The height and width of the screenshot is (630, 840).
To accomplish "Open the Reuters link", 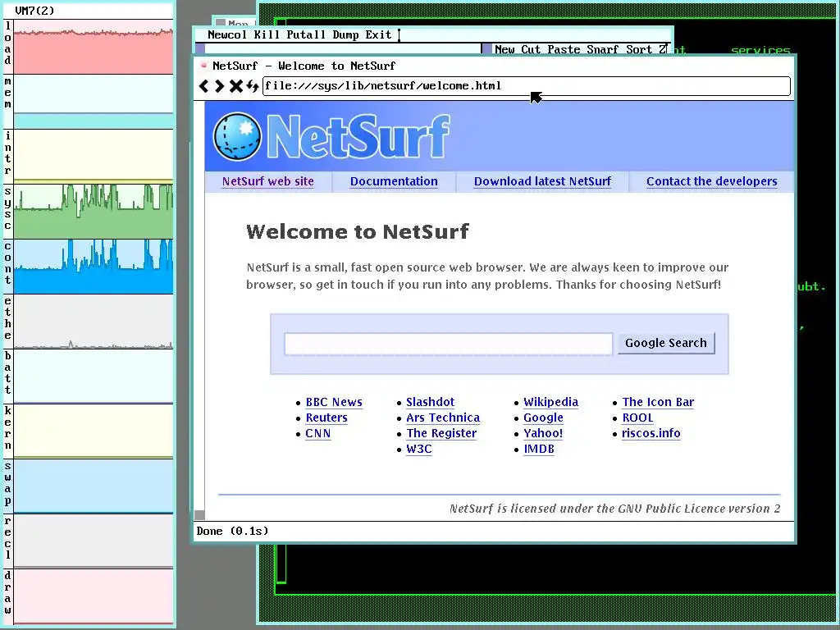I will [326, 418].
